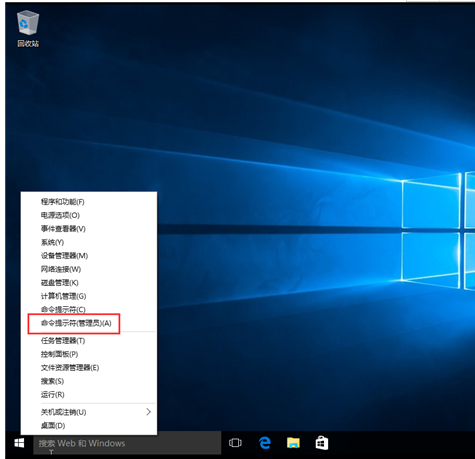475x459 pixels.
Task: Launch Microsoft Edge from the taskbar
Action: point(265,443)
